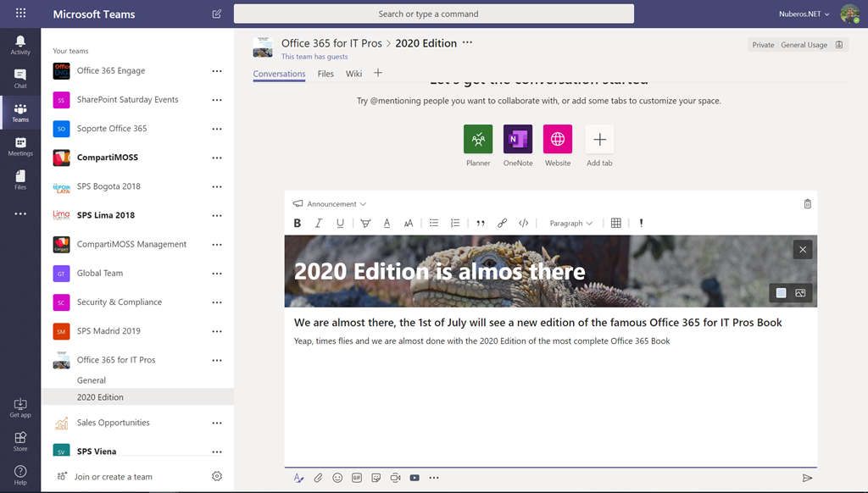Choose text highlight color

[x=365, y=223]
